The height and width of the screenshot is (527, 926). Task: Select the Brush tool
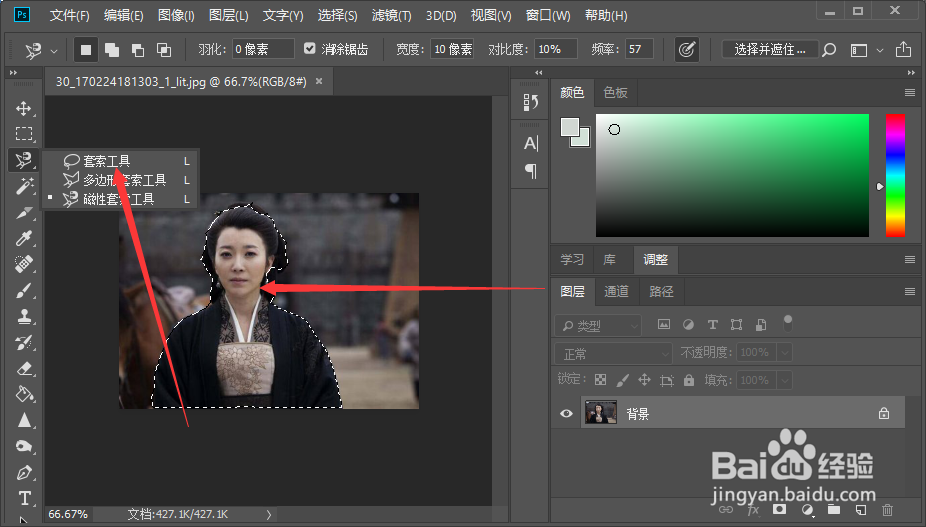[24, 290]
